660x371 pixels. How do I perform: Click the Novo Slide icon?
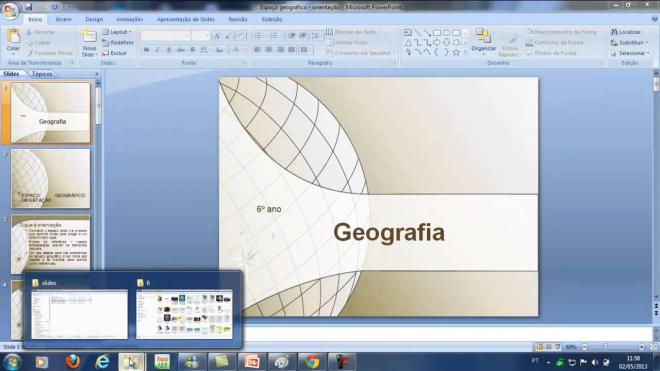89,36
